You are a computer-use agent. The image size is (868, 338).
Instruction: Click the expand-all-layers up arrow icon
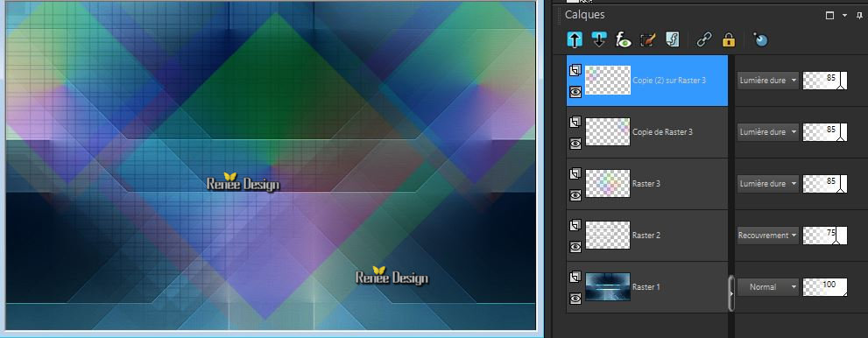point(575,39)
